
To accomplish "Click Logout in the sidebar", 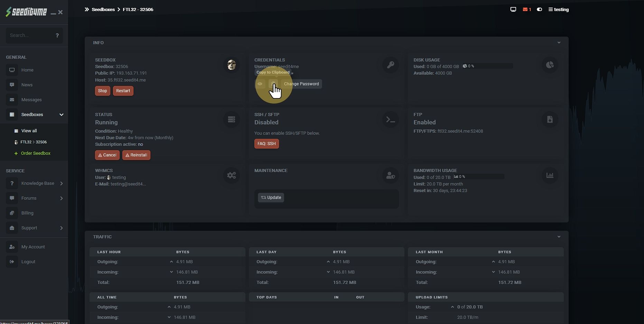I will tap(28, 261).
